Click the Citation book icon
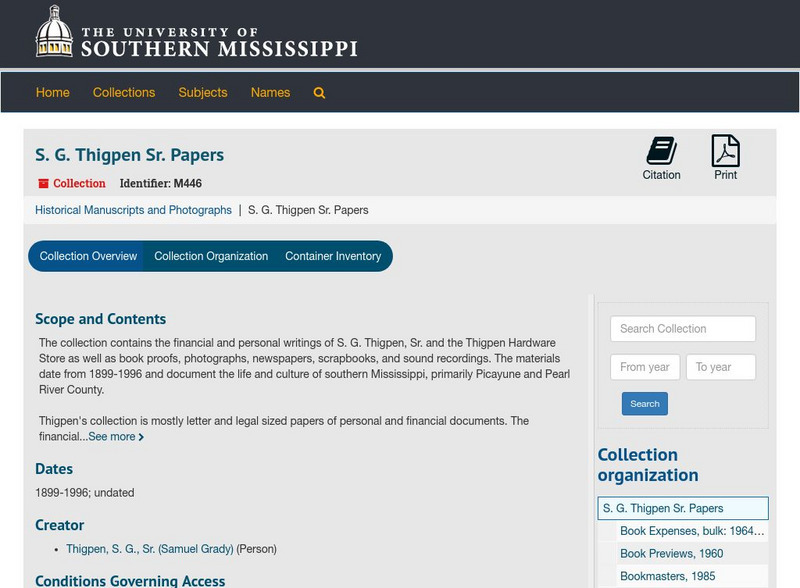800x588 pixels. 661,150
